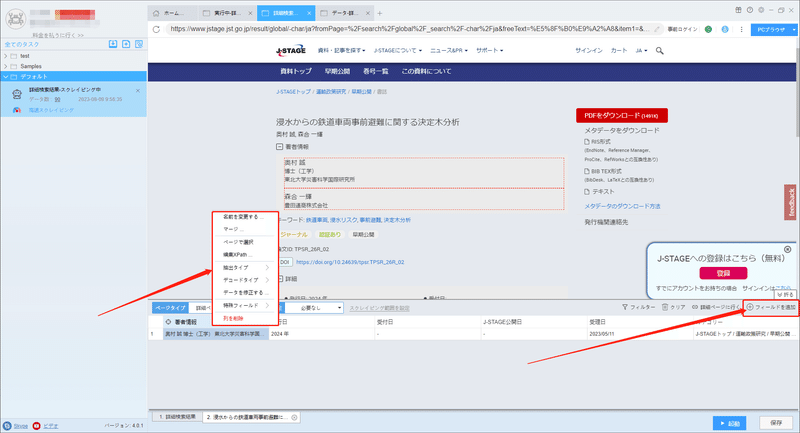Viewport: 800px width, 433px height.
Task: Click the green round icon in browser toolbar
Action: click(708, 29)
